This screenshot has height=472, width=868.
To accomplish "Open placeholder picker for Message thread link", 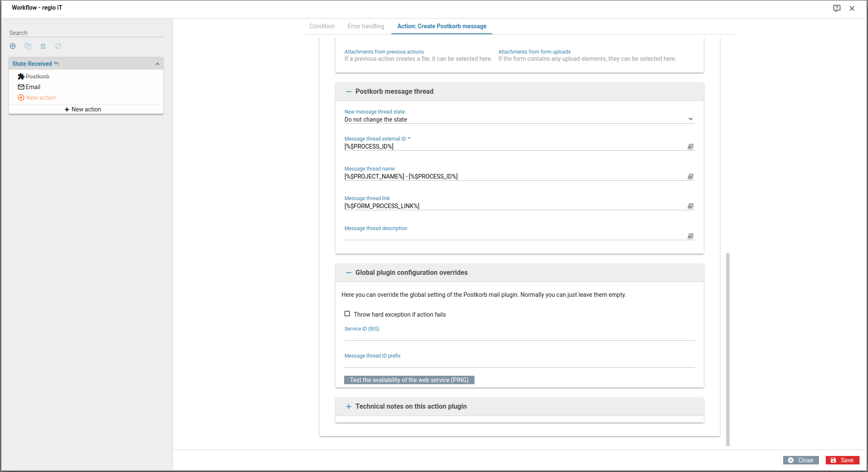I will pos(690,206).
